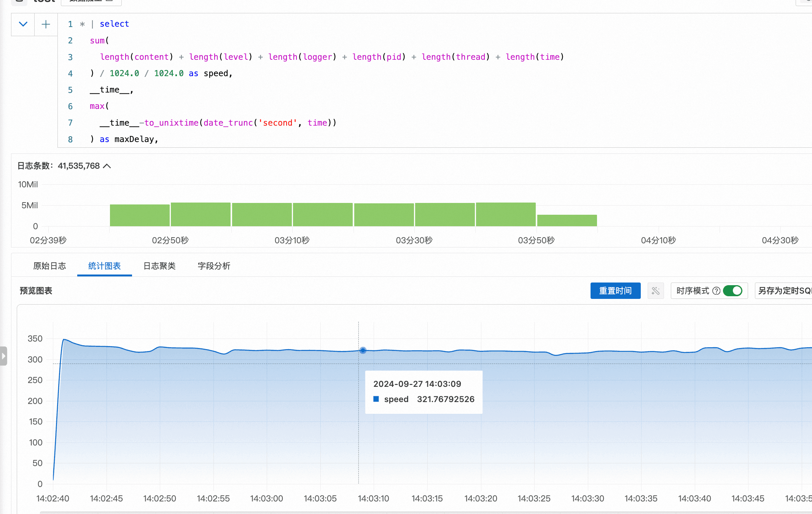The width and height of the screenshot is (812, 514).
Task: Click the plus icon beside the query editor
Action: 46,24
